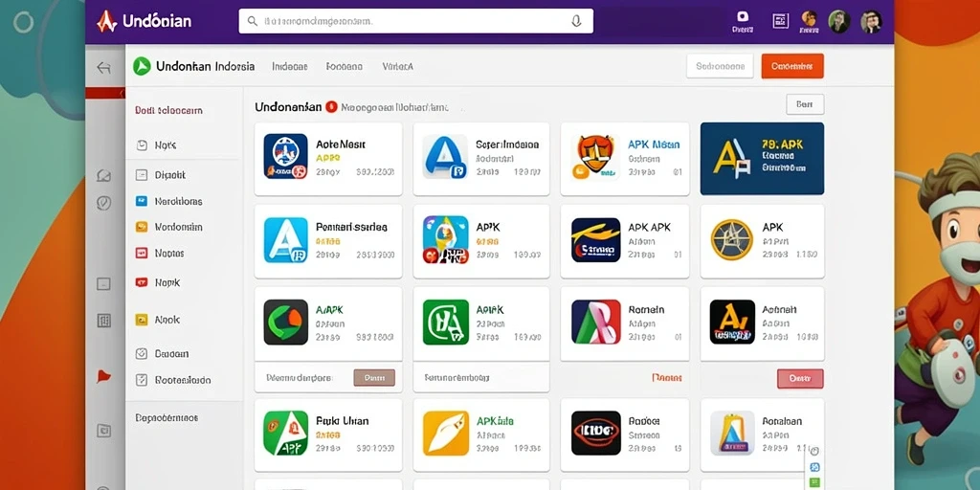Click the circular clock icon in the left strip

pos(103,203)
